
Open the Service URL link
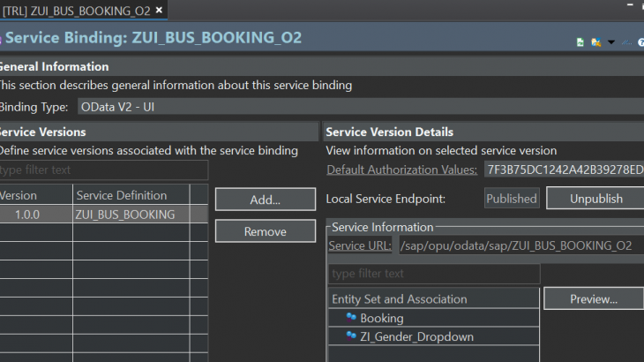pos(360,245)
